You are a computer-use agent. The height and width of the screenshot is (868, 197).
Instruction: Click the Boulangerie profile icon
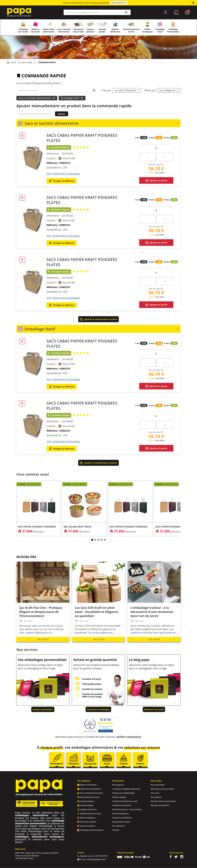57,758
